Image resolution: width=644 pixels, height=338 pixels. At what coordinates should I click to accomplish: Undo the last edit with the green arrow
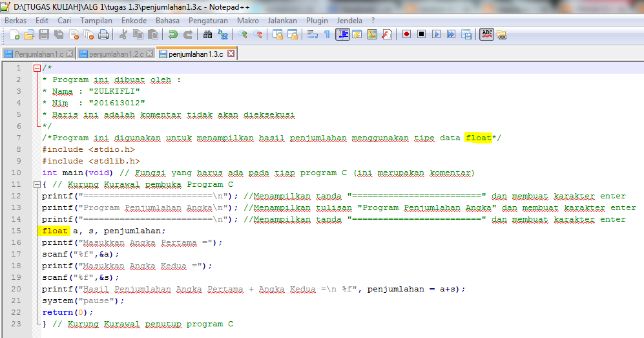point(173,34)
